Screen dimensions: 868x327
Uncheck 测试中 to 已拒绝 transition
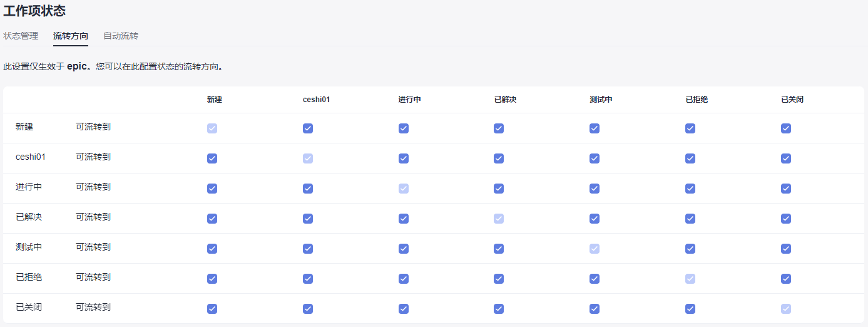pos(690,249)
